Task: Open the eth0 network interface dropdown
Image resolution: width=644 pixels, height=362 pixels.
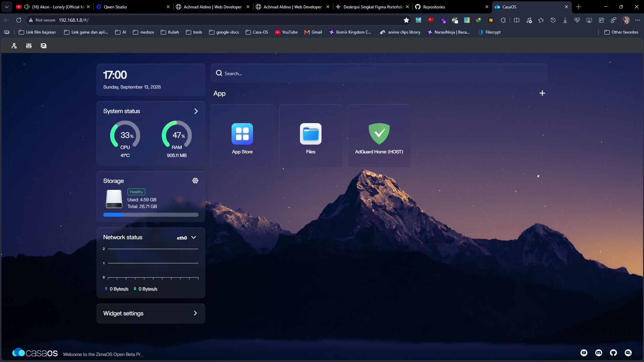Action: click(x=187, y=238)
